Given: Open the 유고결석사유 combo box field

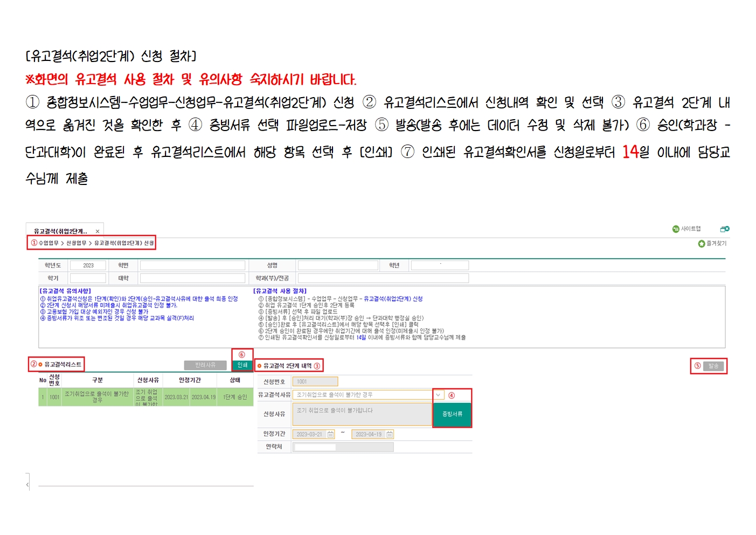Looking at the screenshot, I should tap(362, 395).
